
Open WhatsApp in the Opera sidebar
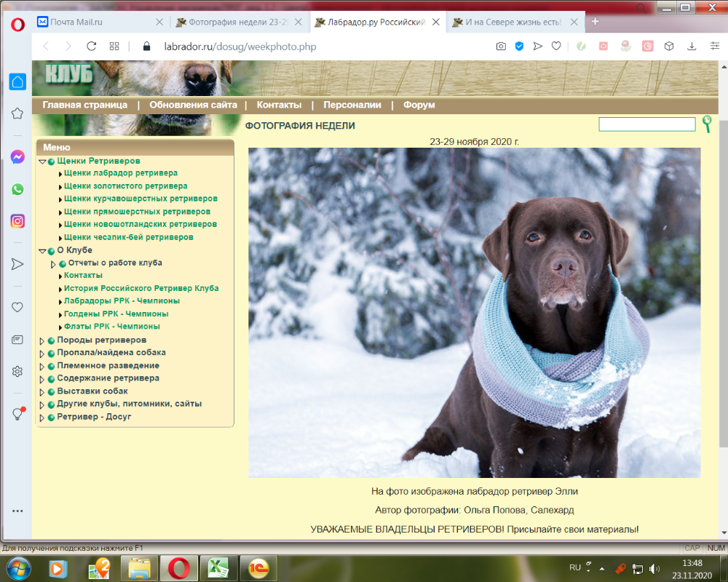coord(17,189)
